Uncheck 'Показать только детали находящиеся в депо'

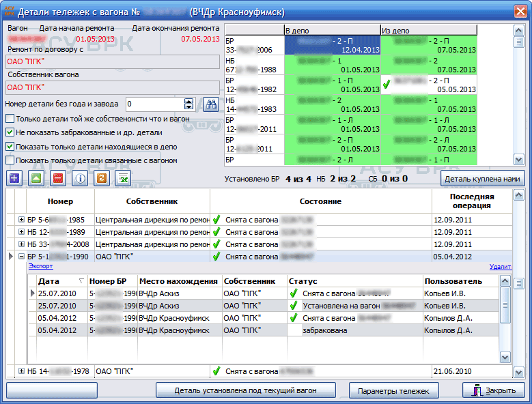pos(10,147)
